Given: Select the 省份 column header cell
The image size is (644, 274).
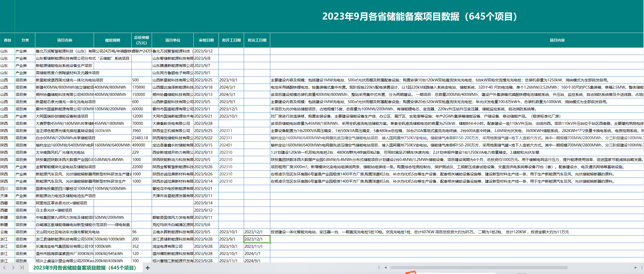Looking at the screenshot, I should point(7,40).
